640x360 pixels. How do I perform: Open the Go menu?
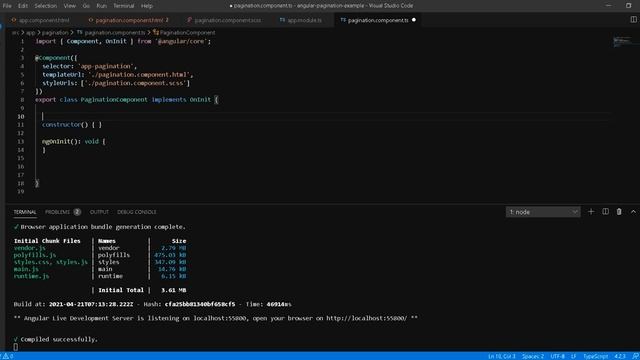tap(86, 6)
